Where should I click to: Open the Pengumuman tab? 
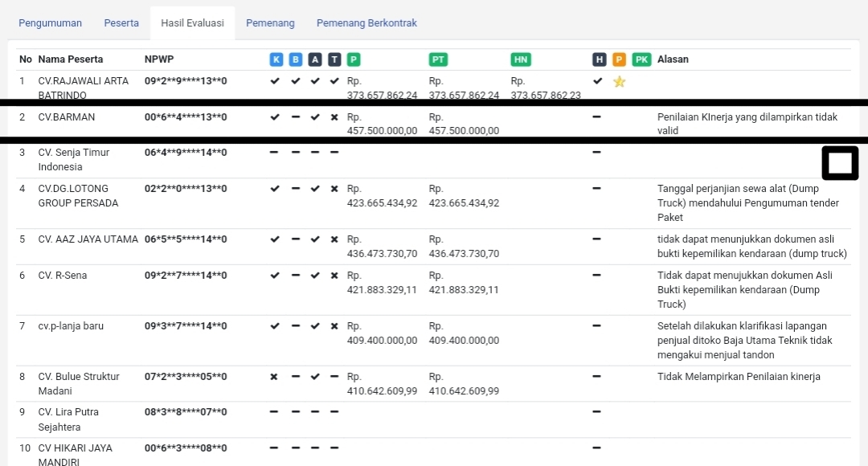click(x=51, y=23)
